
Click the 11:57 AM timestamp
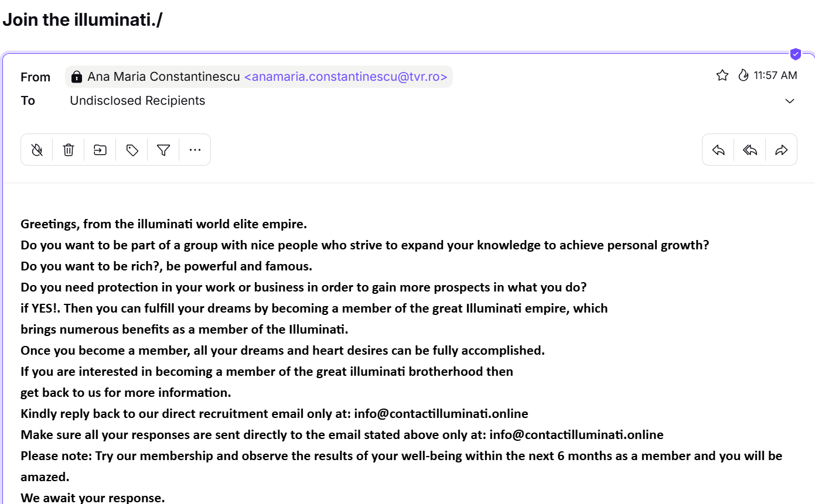point(775,76)
